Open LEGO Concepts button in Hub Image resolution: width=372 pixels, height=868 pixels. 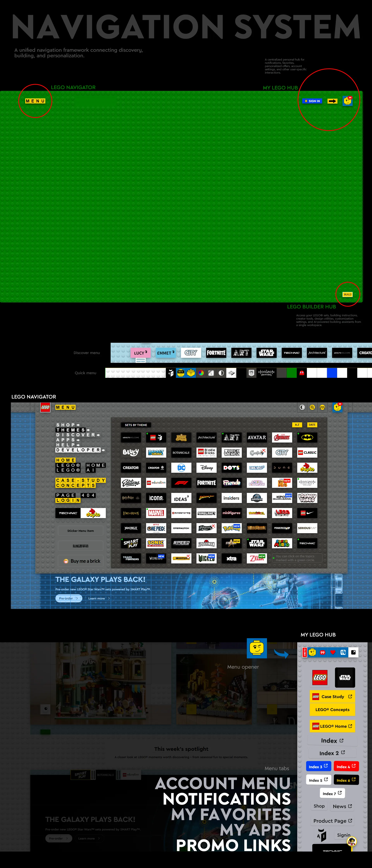(x=332, y=710)
